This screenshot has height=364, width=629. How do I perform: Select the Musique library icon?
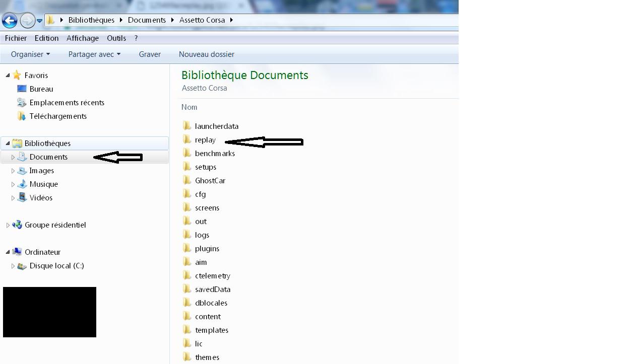pyautogui.click(x=22, y=184)
